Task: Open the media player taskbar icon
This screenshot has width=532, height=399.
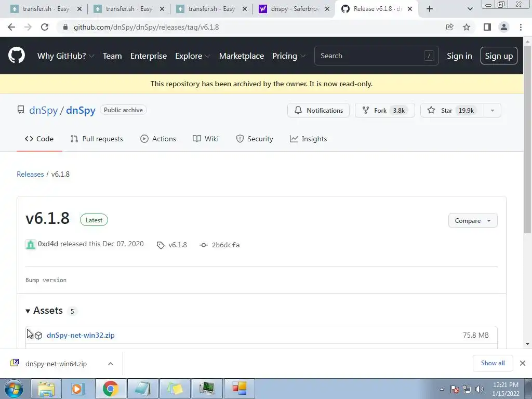Action: coord(78,389)
